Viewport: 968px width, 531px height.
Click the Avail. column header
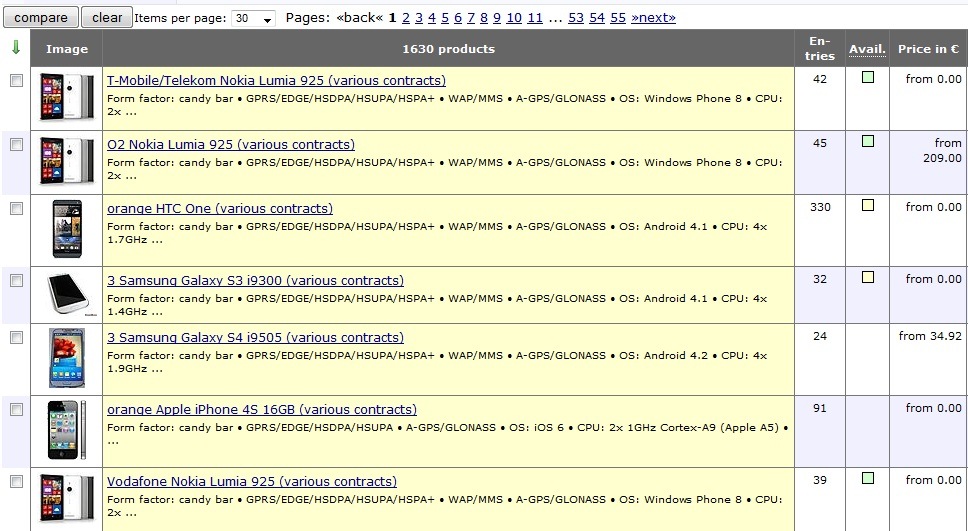(x=867, y=49)
